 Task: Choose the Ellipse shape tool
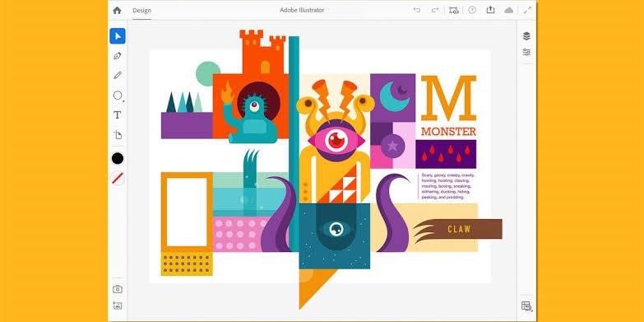(x=118, y=96)
